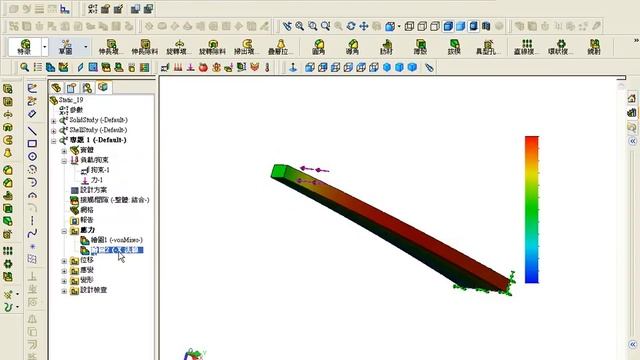Expand the 設計檢查 (Design Check) folder
The image size is (640, 360).
[64, 291]
